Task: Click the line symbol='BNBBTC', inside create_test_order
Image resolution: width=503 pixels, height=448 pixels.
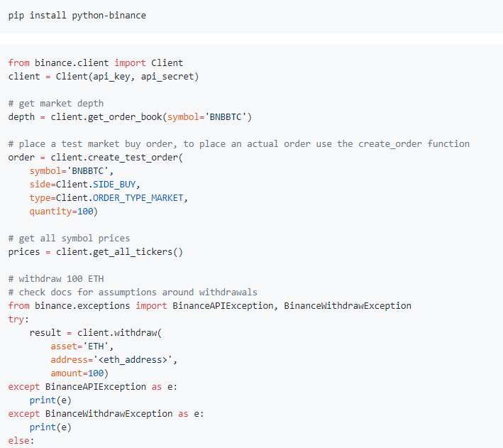Action: pos(72,171)
